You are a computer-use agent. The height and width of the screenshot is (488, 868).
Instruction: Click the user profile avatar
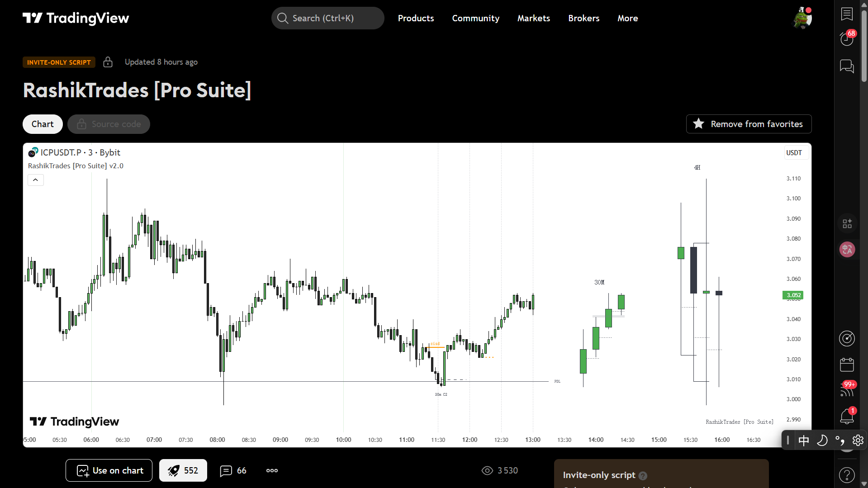tap(802, 18)
